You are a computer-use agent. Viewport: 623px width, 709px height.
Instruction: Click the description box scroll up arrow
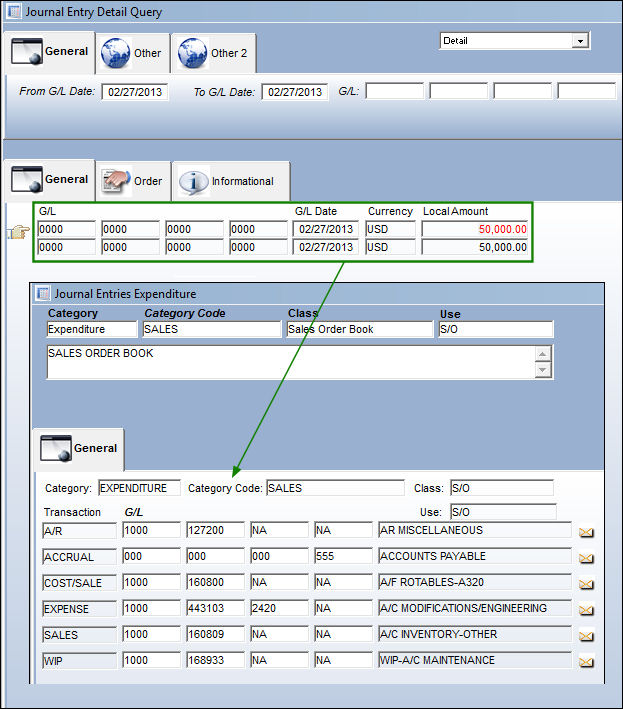pyautogui.click(x=543, y=354)
